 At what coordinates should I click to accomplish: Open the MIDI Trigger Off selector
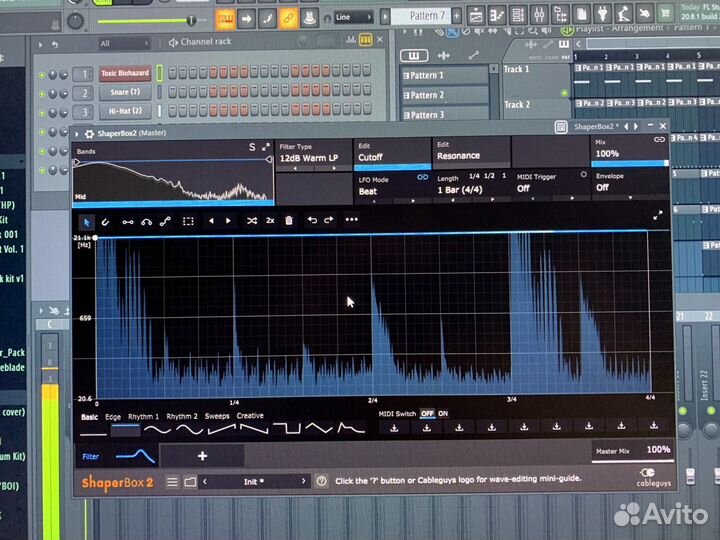point(551,188)
